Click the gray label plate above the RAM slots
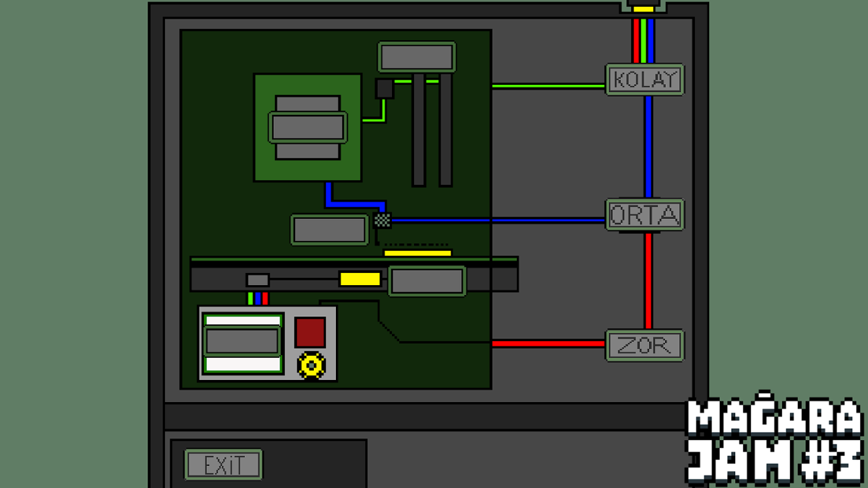The width and height of the screenshot is (868, 488). coord(417,57)
